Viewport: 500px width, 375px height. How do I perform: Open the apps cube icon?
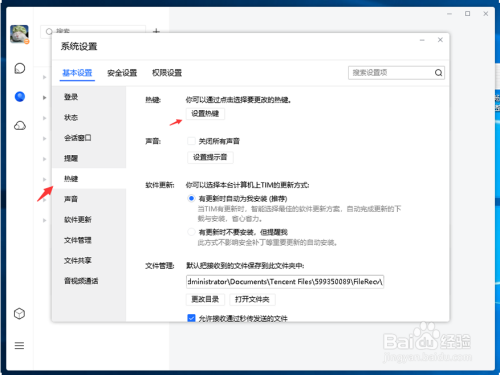tap(20, 314)
